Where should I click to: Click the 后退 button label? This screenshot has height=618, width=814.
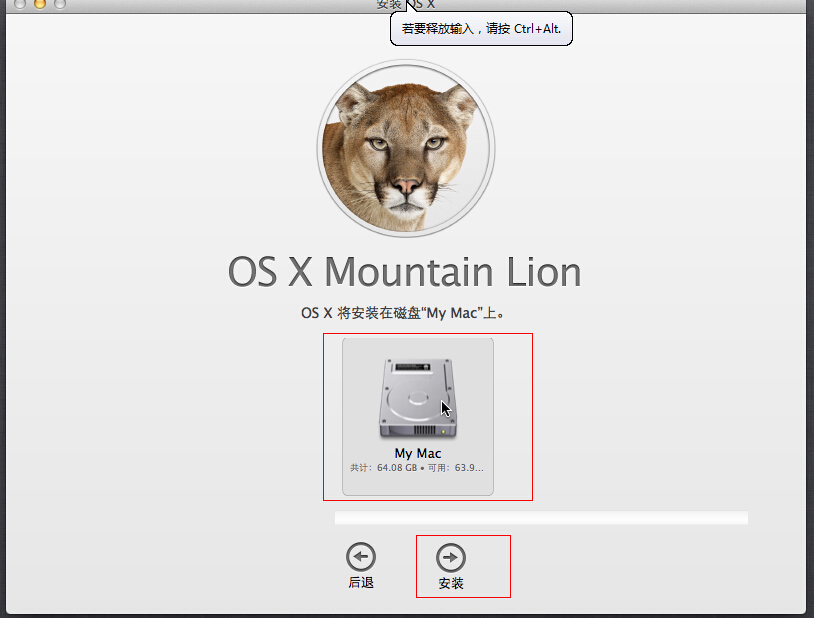click(361, 583)
